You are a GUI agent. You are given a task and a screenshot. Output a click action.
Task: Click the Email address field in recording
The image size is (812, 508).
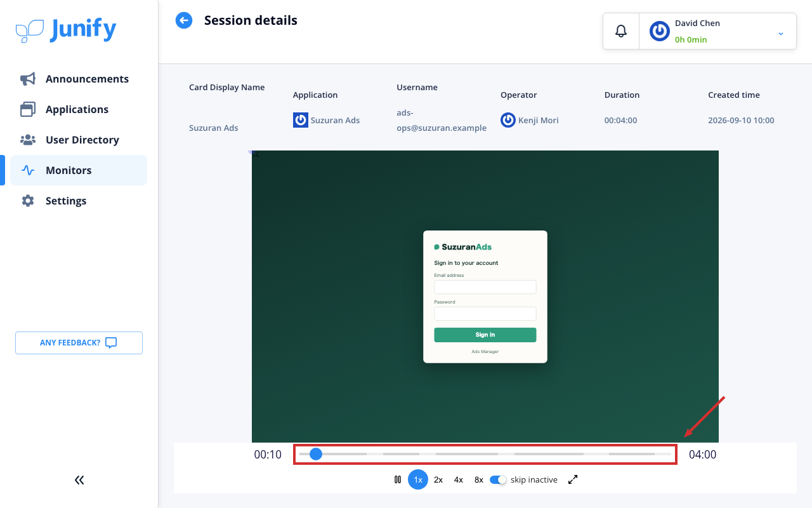[485, 287]
